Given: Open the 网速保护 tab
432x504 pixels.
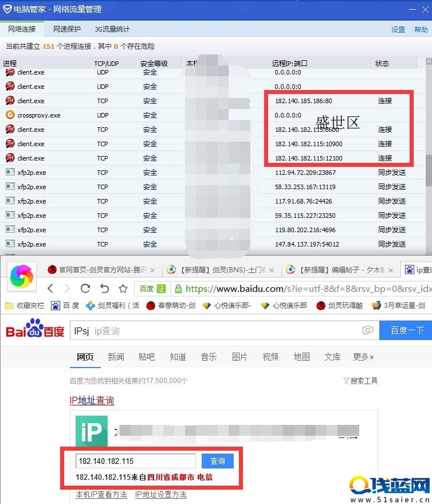Looking at the screenshot, I should pyautogui.click(x=67, y=29).
